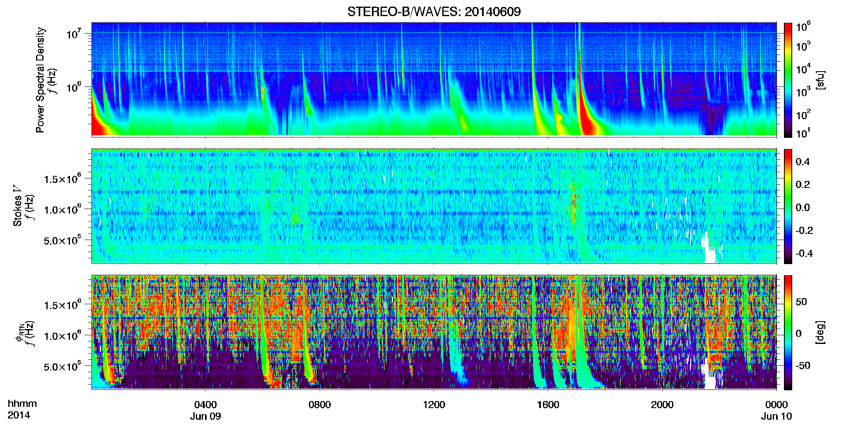Viewport: 868px width, 447px height.
Task: Click the 0.4 Stokes colorbar label
Action: 803,162
